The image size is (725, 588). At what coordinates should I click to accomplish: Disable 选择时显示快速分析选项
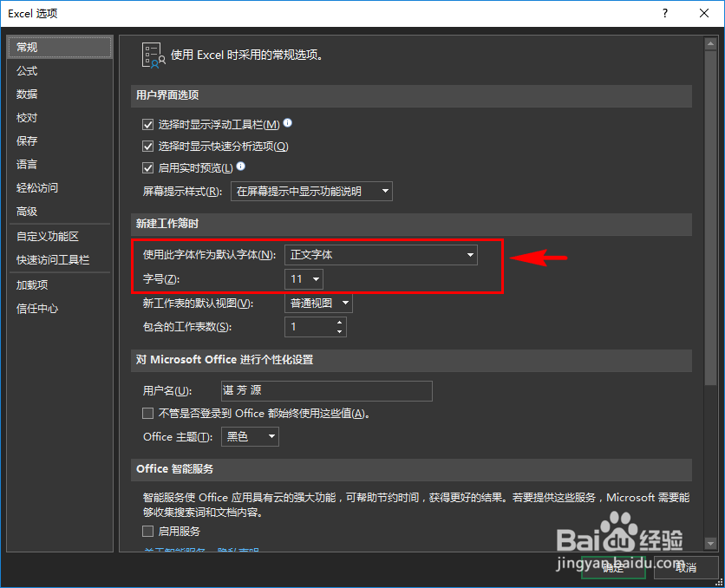pos(148,146)
